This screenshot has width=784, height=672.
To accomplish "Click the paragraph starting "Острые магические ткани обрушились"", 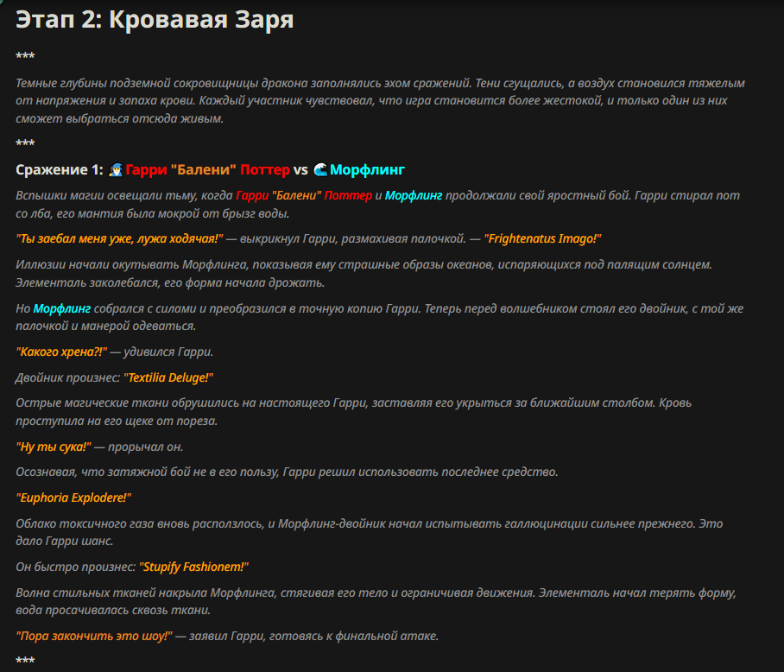I will pos(353,412).
